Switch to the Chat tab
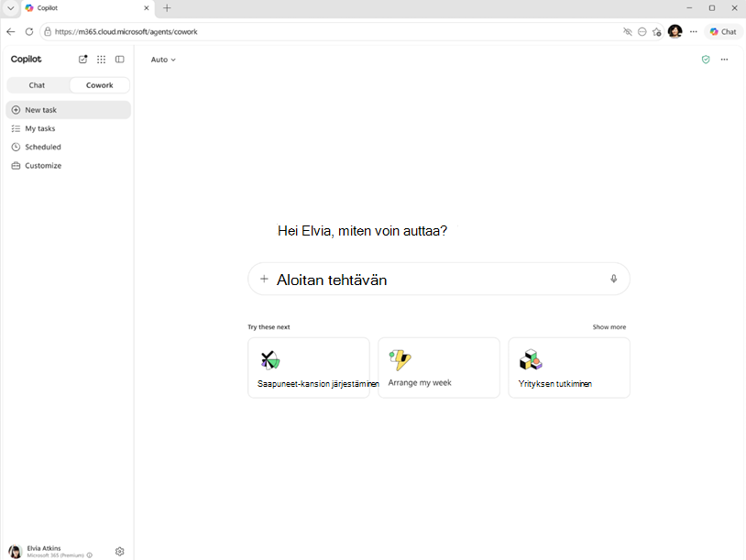The width and height of the screenshot is (746, 560). (x=37, y=85)
